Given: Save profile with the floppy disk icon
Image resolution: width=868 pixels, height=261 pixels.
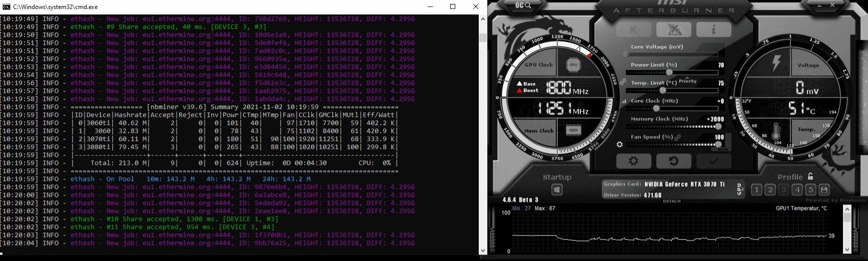Looking at the screenshot, I should 824,190.
